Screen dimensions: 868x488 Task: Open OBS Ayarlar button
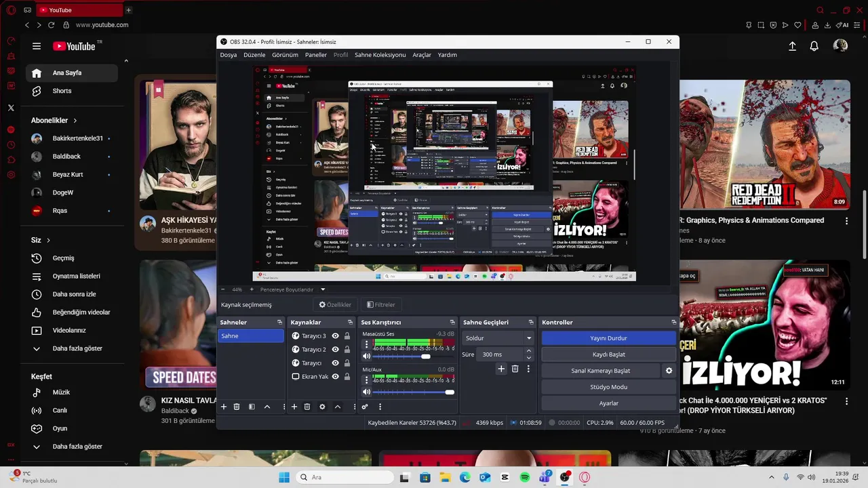(x=608, y=403)
